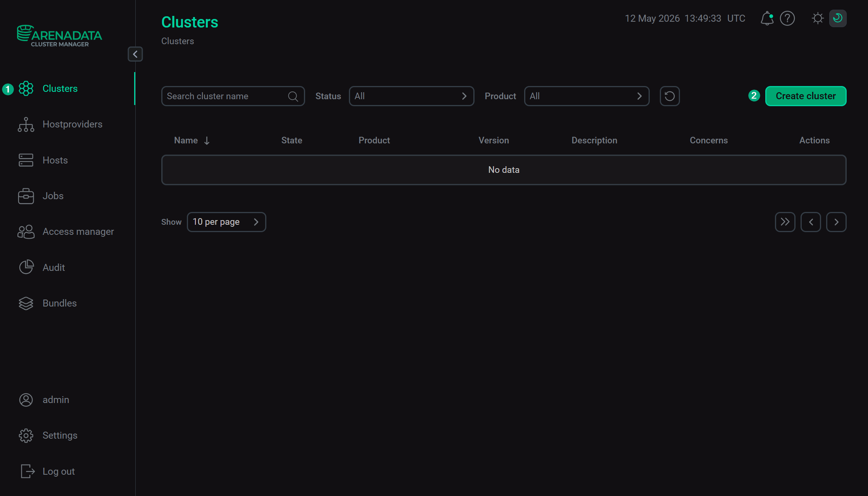Click the Hostproviders hierarchy icon
Image resolution: width=868 pixels, height=496 pixels.
(26, 124)
